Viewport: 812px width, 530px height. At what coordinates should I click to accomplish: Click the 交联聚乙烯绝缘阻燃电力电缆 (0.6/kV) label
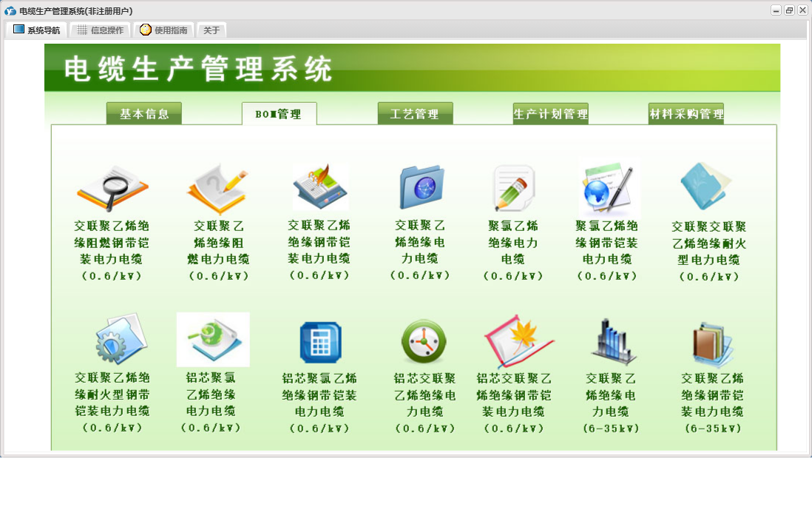(219, 250)
